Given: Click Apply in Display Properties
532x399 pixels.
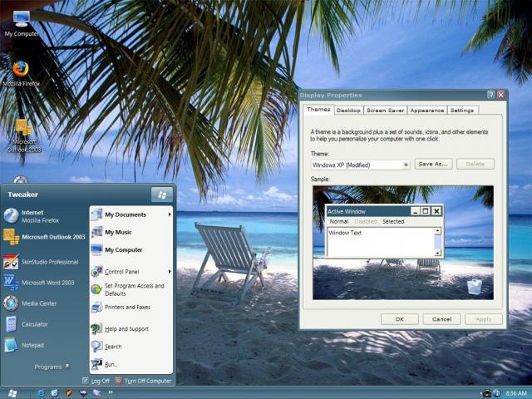Looking at the screenshot, I should point(483,319).
